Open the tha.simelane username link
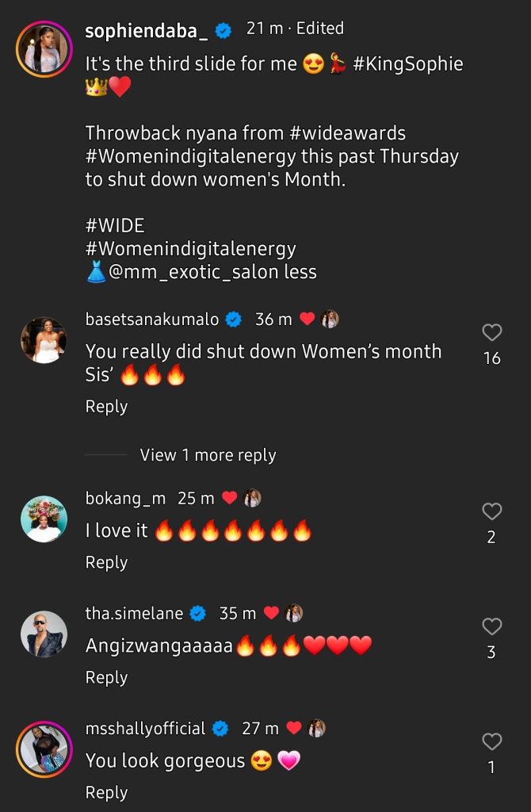This screenshot has height=812, width=531. 134,614
